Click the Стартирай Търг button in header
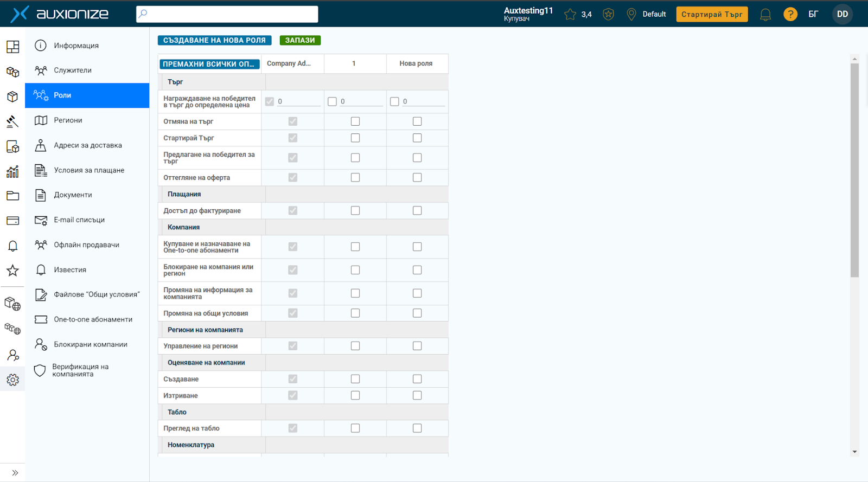The width and height of the screenshot is (868, 482). coord(712,14)
